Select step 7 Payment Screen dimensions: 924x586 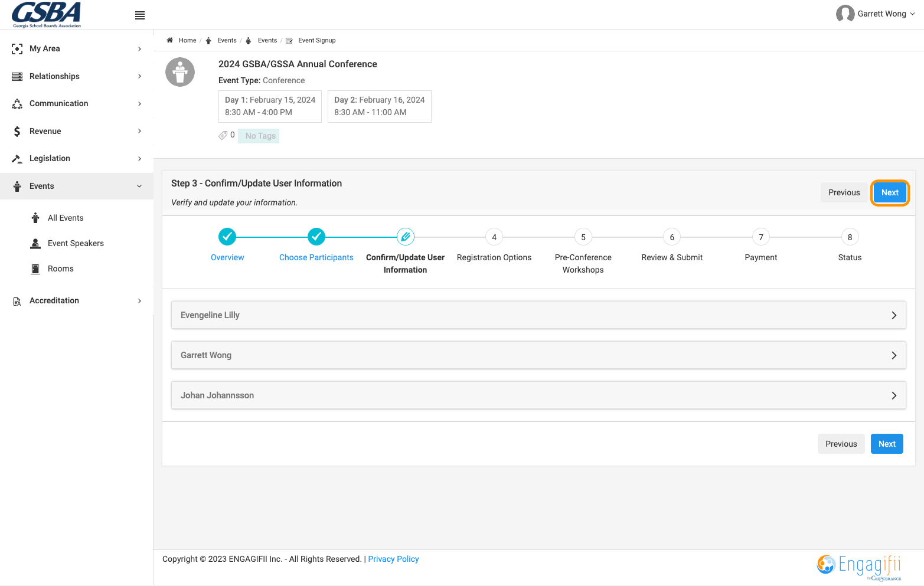(x=761, y=237)
